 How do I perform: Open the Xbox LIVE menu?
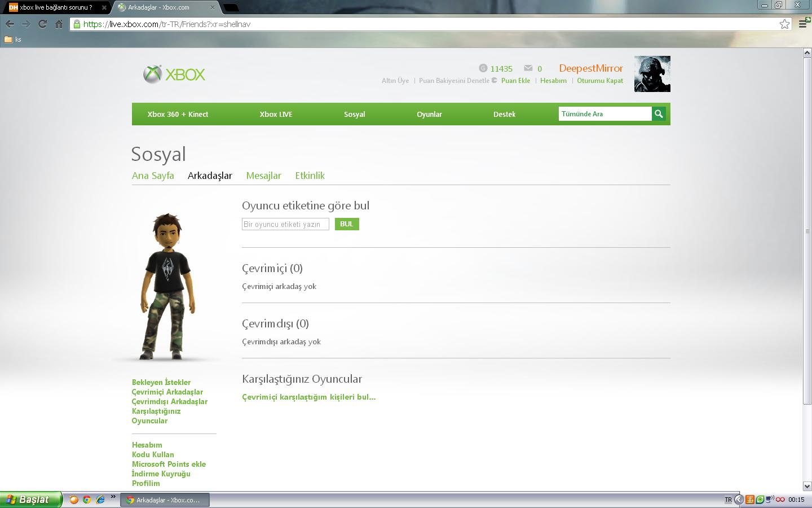pos(276,114)
